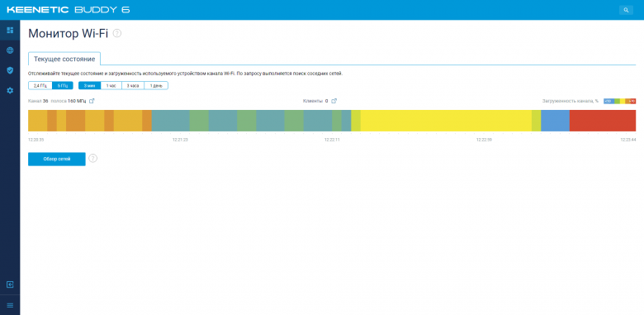
Task: Click the Клиенты label
Action: pyautogui.click(x=313, y=101)
